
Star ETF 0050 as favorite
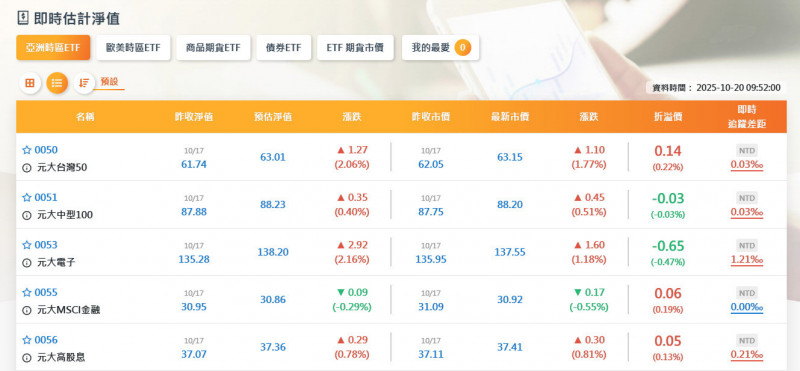[27, 150]
